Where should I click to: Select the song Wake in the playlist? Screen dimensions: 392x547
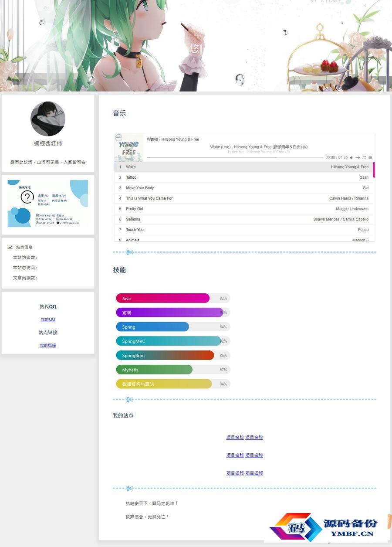point(243,167)
